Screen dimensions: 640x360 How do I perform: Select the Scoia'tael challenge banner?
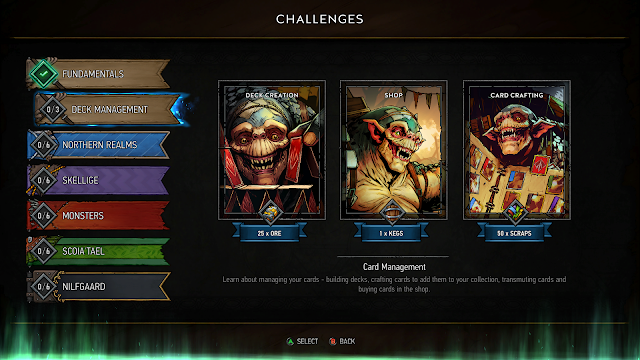click(98, 251)
